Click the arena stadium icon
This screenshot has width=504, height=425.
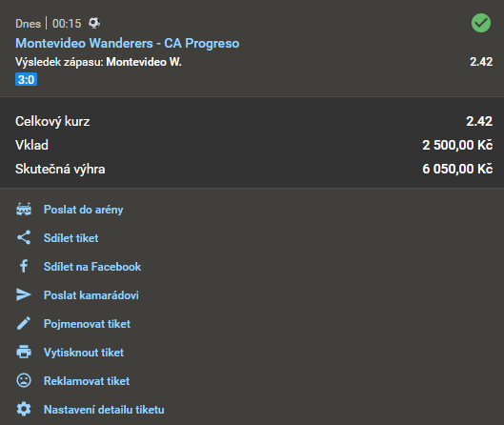pyautogui.click(x=24, y=210)
